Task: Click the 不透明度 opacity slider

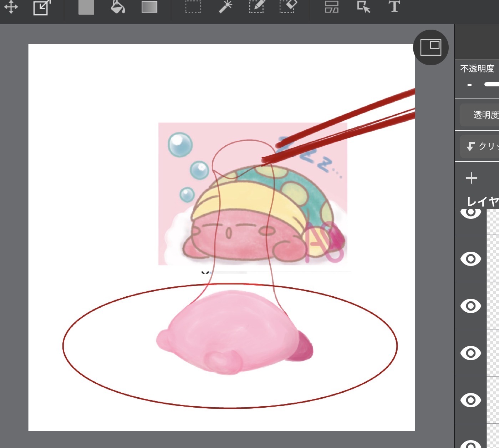Action: point(492,84)
